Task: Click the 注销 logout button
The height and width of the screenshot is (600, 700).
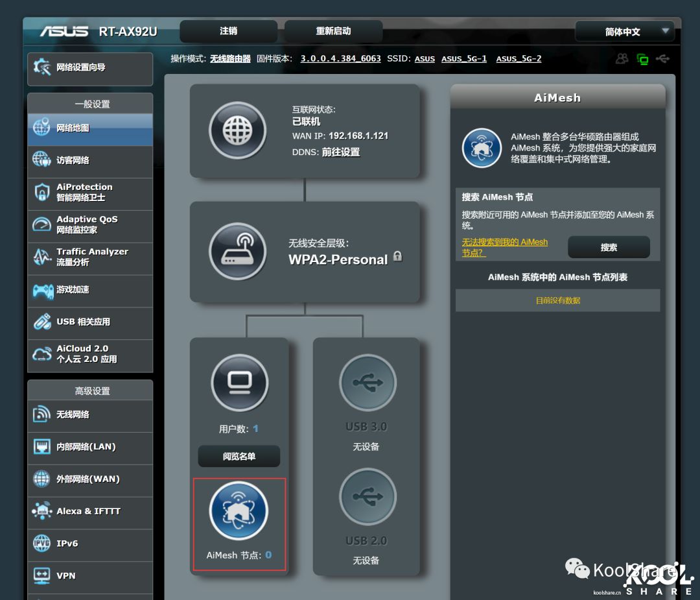Action: (229, 31)
